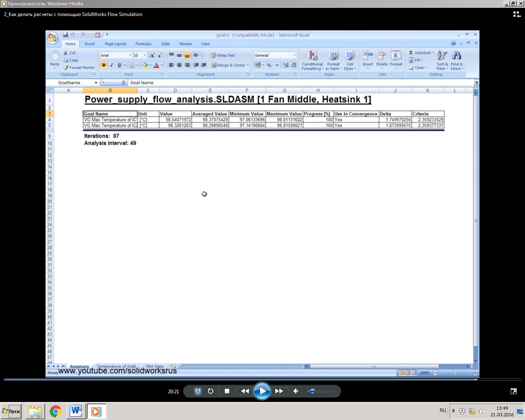525x420 pixels.
Task: Click the video seek progress bar
Action: (262, 379)
